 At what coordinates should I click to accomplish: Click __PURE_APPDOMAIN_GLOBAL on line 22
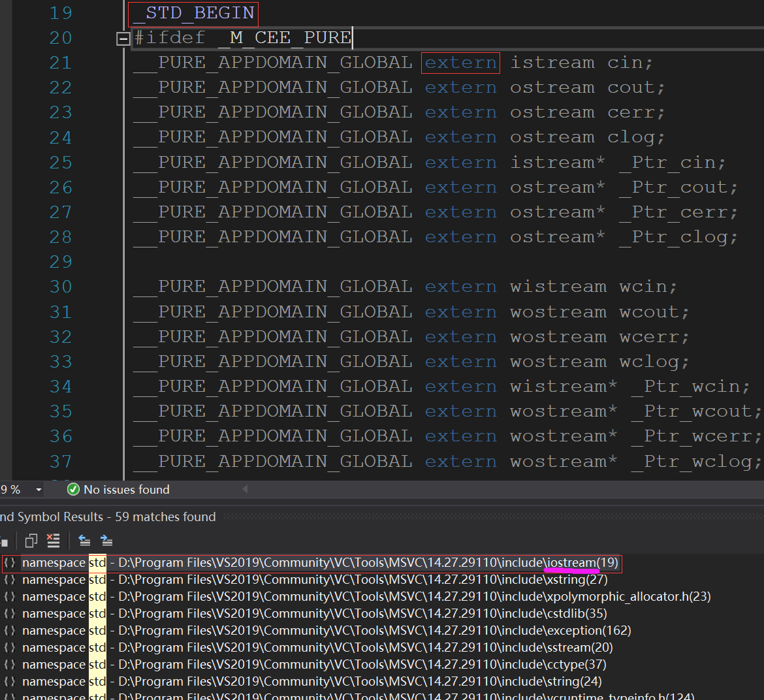[x=273, y=87]
